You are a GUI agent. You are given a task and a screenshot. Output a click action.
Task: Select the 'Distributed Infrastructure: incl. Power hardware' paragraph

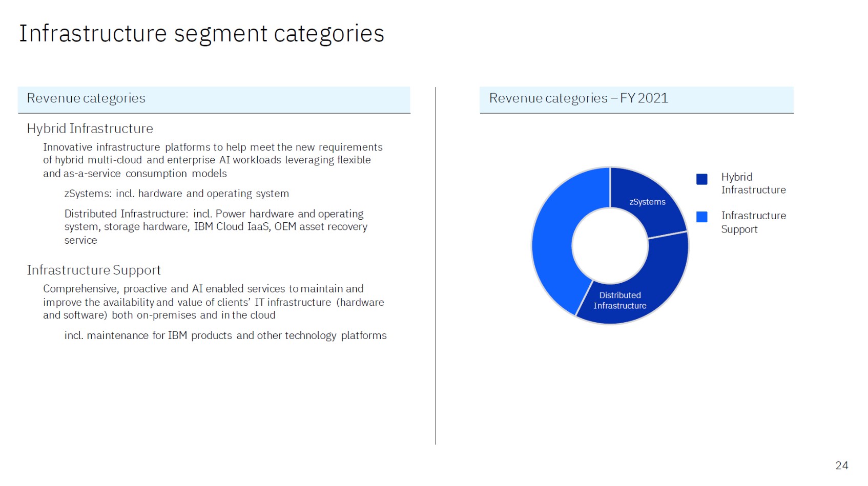(x=216, y=227)
